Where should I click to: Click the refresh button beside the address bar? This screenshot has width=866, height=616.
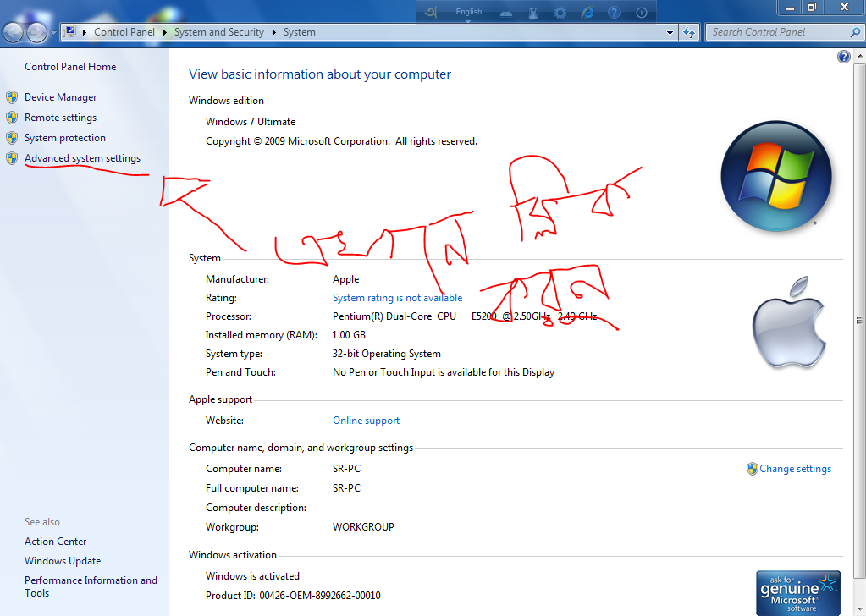click(x=690, y=32)
